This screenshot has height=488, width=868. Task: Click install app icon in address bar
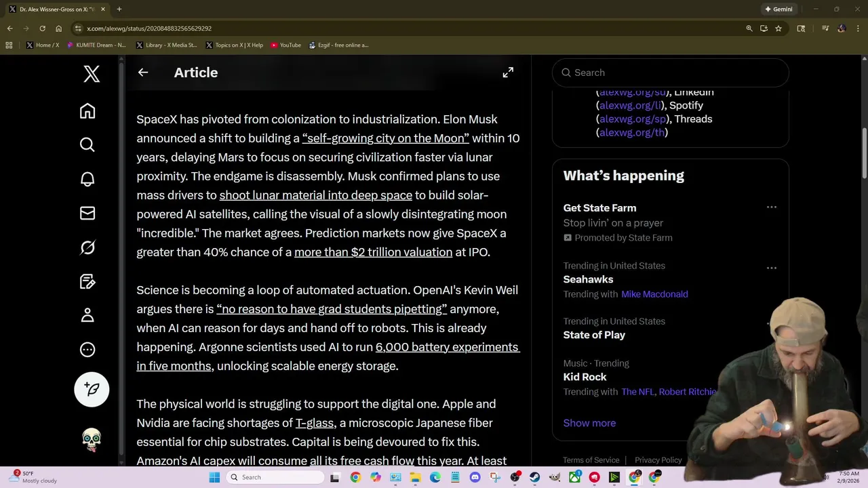tap(764, 28)
